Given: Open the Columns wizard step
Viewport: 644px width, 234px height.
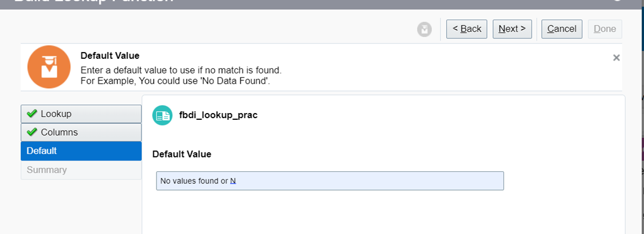Looking at the screenshot, I should coord(81,132).
